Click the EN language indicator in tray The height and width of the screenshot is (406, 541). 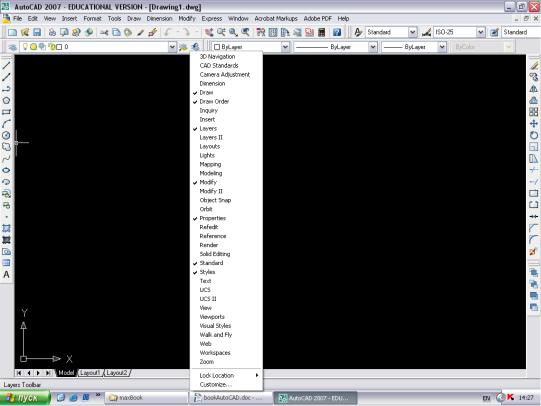486,398
